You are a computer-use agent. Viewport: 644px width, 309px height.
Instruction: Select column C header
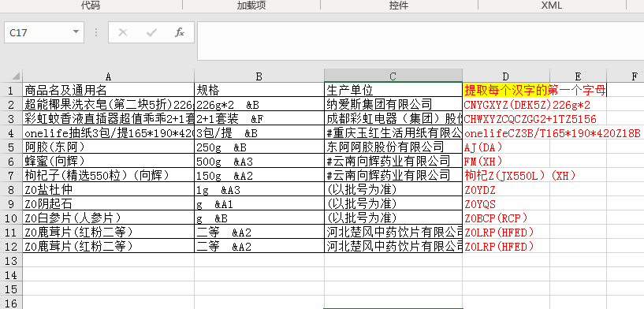393,76
